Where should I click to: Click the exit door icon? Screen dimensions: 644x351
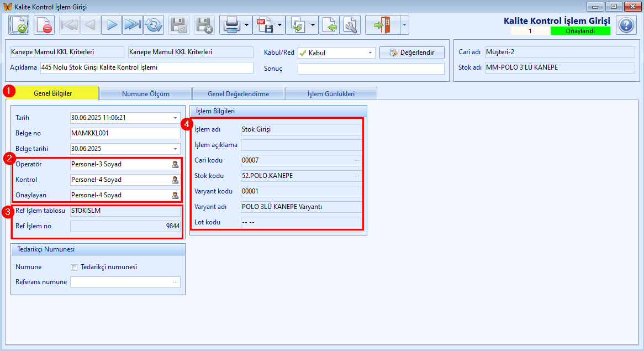(382, 25)
